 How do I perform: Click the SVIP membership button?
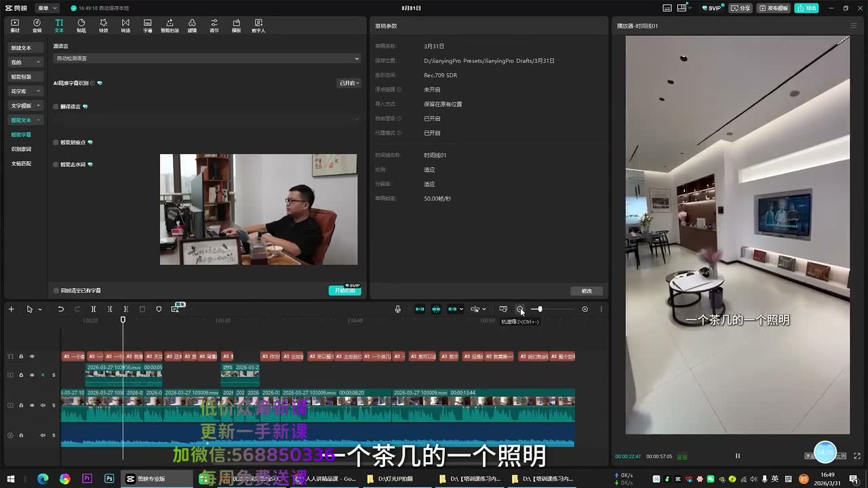[712, 8]
